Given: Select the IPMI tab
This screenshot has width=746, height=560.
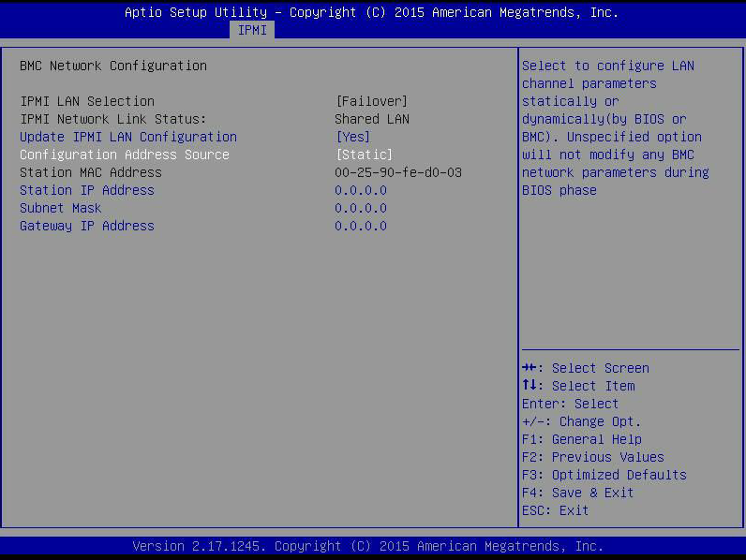Looking at the screenshot, I should 252,30.
